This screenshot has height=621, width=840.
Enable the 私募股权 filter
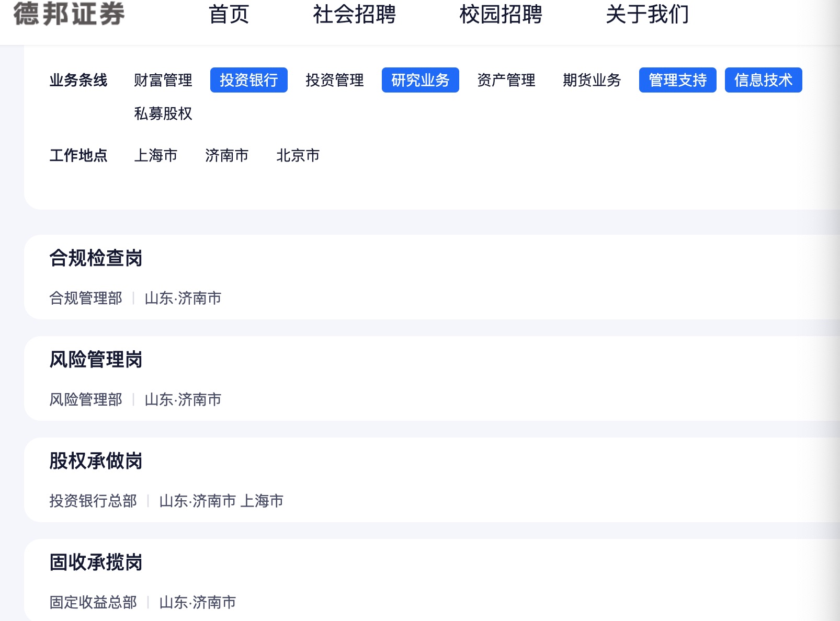point(163,114)
